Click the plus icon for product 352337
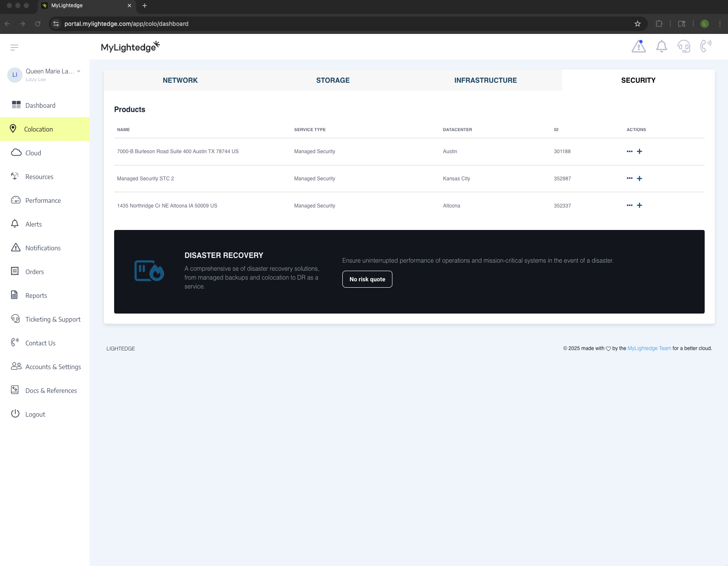 [x=639, y=205]
